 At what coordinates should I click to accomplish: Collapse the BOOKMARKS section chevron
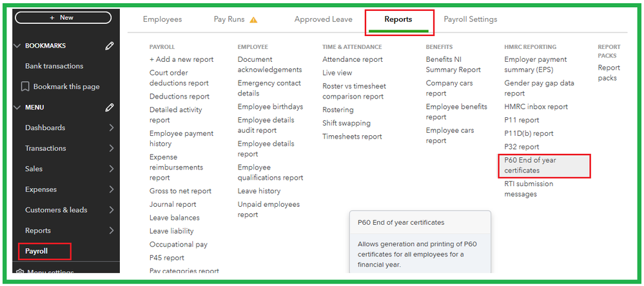(17, 46)
